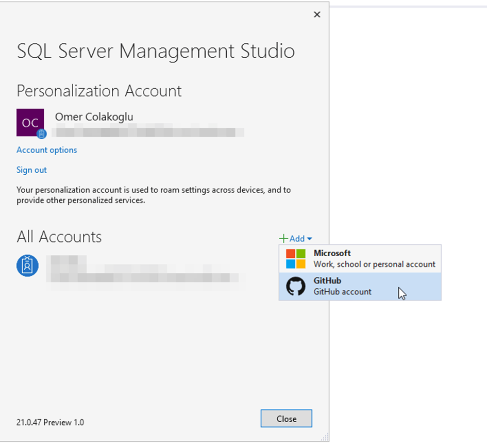Screen dimensions: 487x448
Task: Select the blurred account entry in All Accounts
Action: (x=144, y=271)
